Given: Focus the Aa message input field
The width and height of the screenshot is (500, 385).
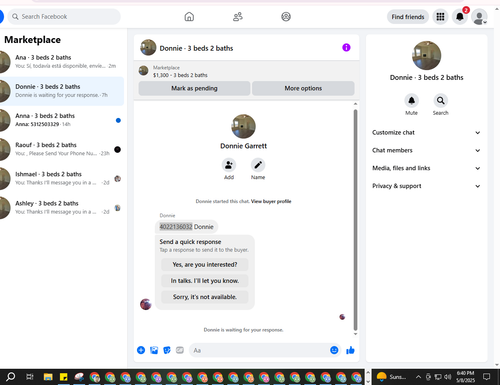Looking at the screenshot, I should click(258, 350).
